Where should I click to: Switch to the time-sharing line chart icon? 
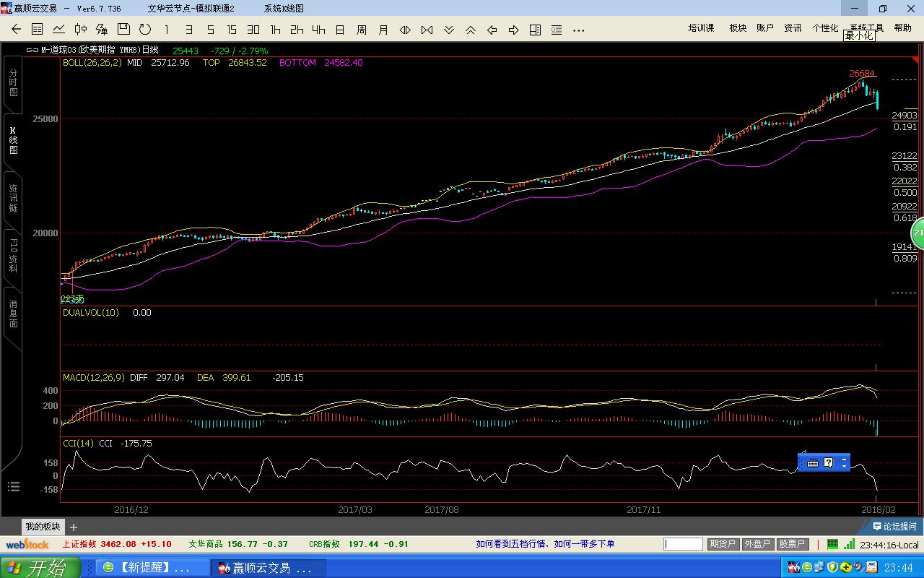click(58, 30)
